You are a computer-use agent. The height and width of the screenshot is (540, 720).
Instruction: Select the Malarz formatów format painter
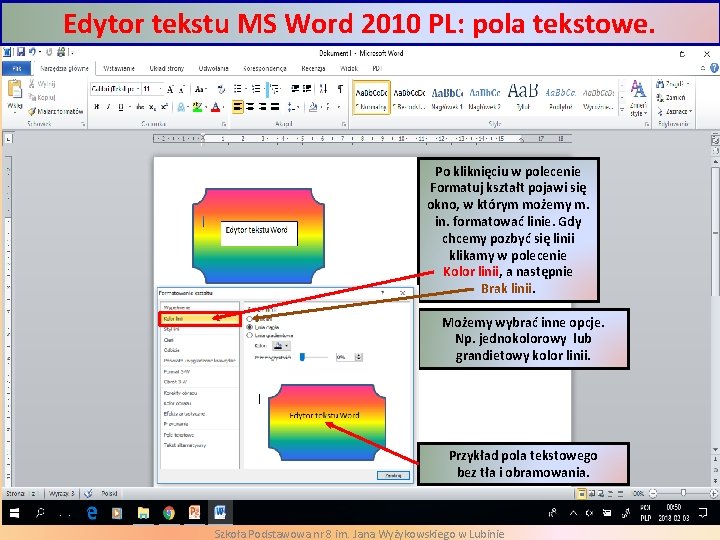click(56, 111)
